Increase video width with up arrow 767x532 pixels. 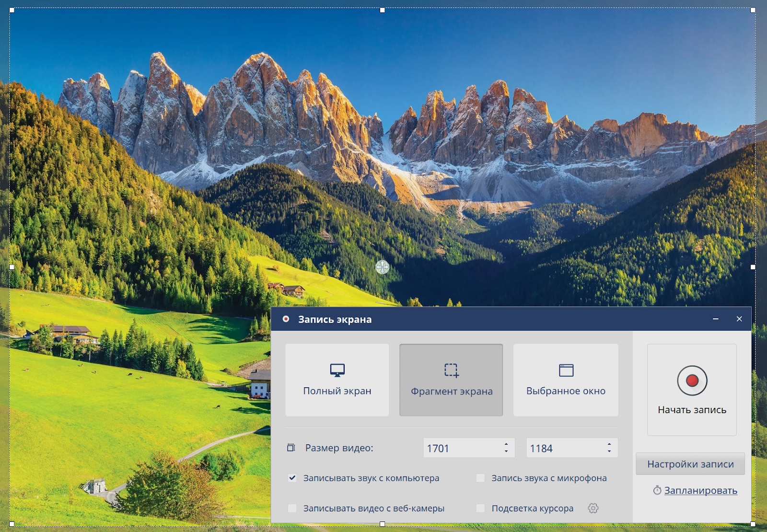click(506, 444)
